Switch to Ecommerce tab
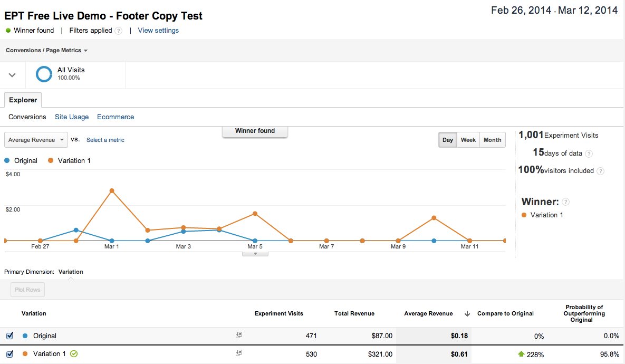625x364 pixels. click(116, 117)
